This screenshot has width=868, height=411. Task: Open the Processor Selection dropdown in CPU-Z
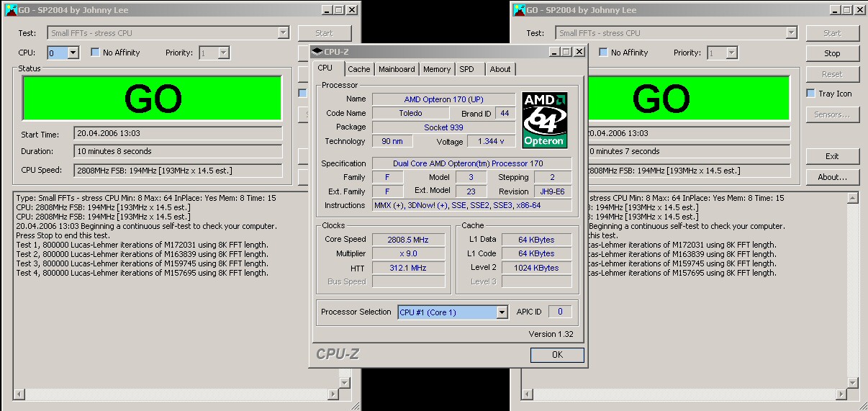(502, 312)
